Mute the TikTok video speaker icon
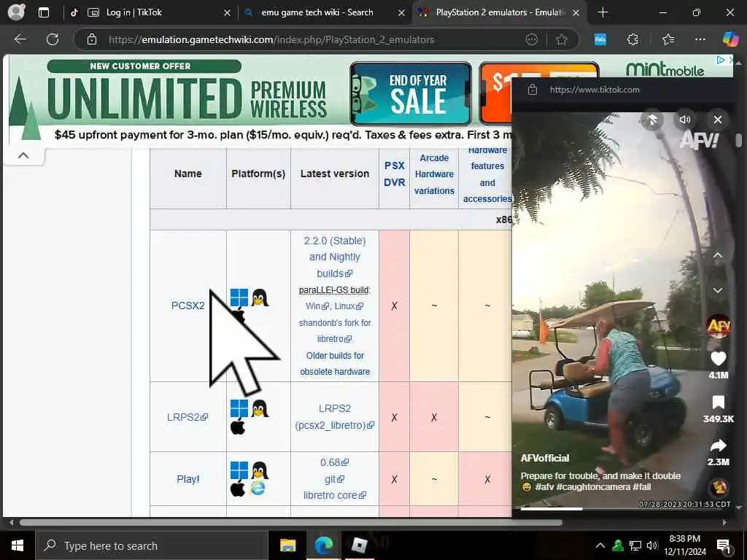 coord(684,120)
